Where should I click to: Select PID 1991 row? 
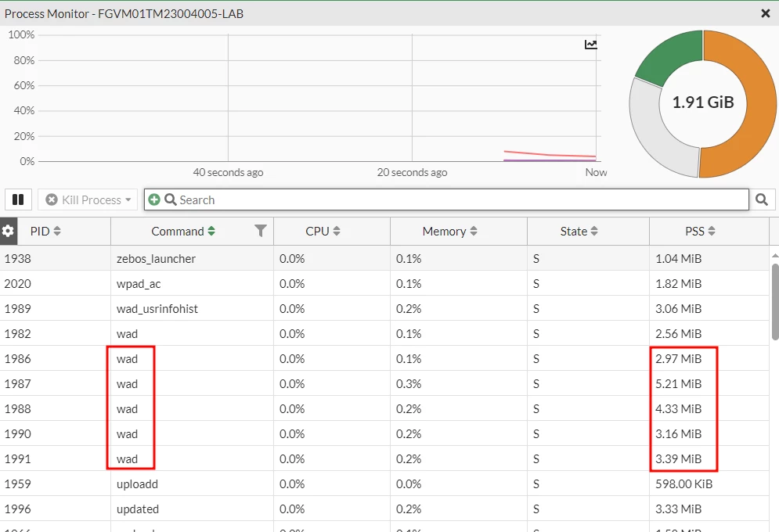coord(384,458)
